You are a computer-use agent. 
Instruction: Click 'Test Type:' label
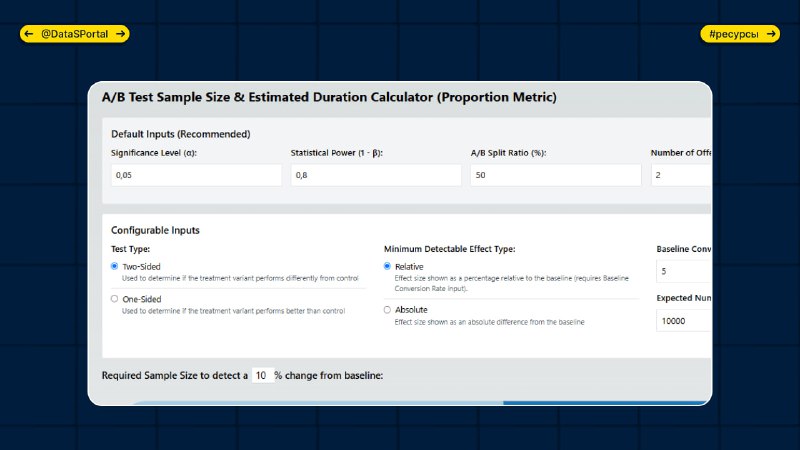pos(131,249)
